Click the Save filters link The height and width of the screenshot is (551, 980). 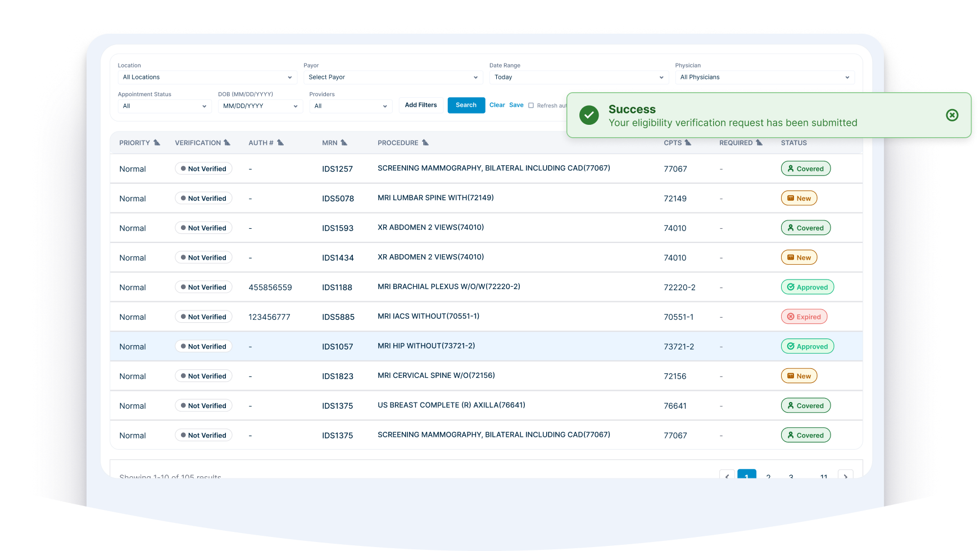click(516, 105)
